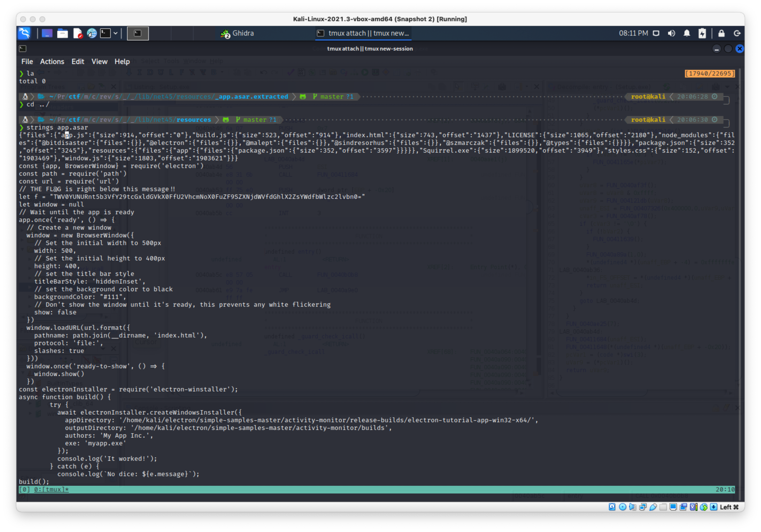
Task: Click the VirtualBox recording indicator
Action: pos(684,507)
